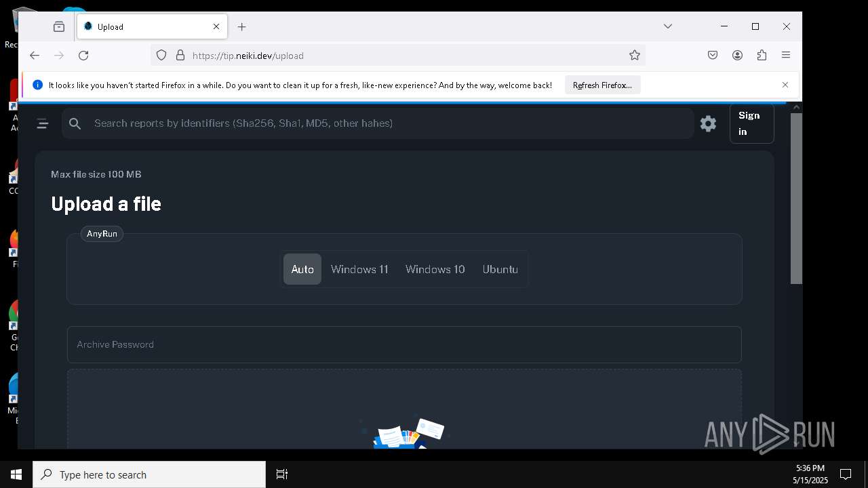The width and height of the screenshot is (868, 488).
Task: Click the Archive Password field
Action: (404, 344)
